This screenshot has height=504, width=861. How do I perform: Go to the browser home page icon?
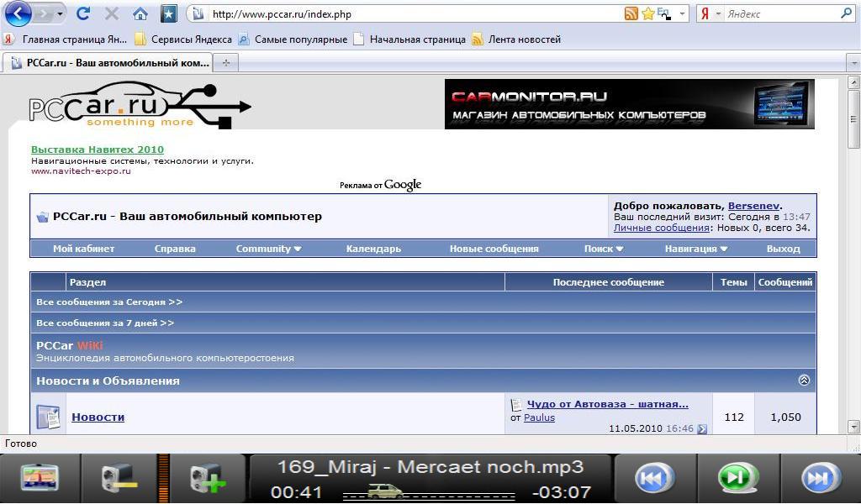coord(140,13)
